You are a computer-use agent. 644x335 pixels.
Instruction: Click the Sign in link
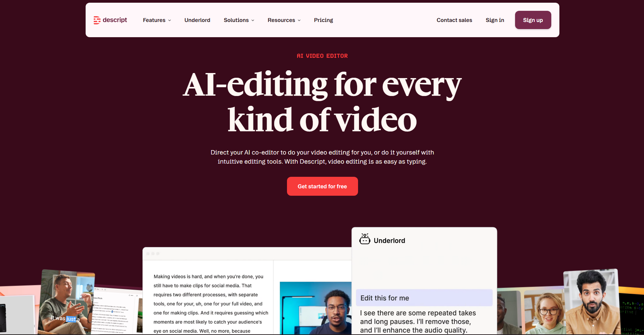coord(495,20)
